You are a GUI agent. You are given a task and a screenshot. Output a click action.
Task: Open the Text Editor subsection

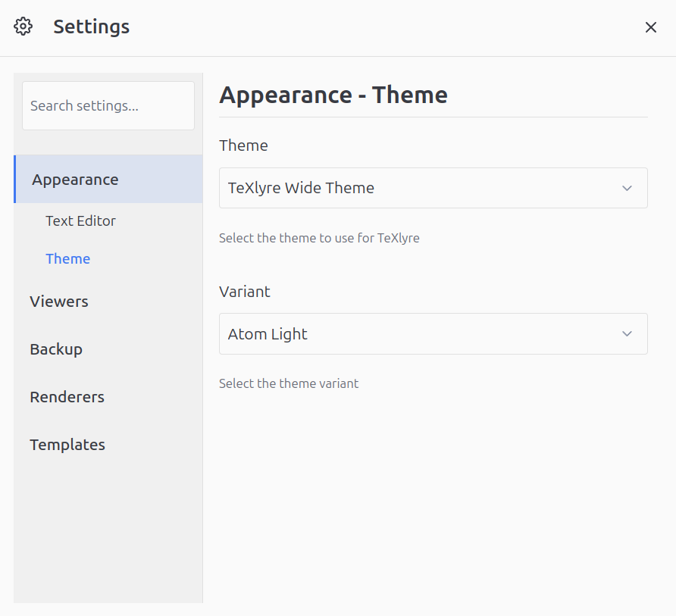80,221
